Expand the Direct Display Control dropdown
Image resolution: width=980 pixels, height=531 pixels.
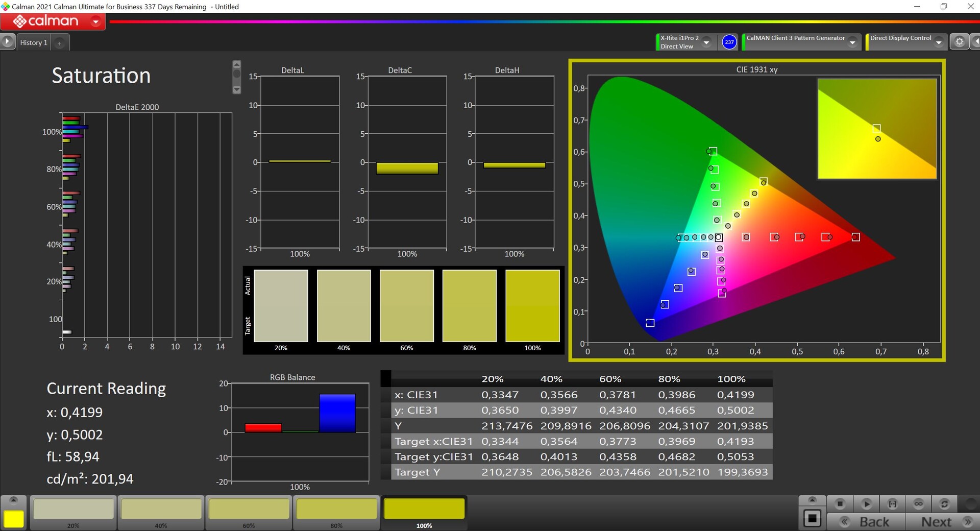(x=938, y=42)
